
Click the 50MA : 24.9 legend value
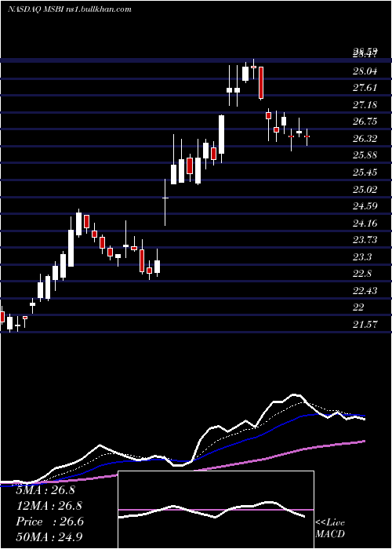(49, 536)
